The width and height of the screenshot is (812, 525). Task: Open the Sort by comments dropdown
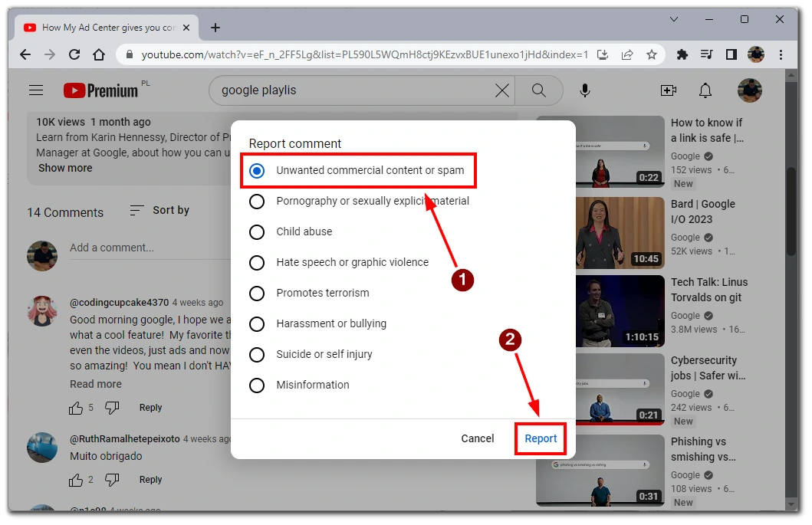coord(159,210)
